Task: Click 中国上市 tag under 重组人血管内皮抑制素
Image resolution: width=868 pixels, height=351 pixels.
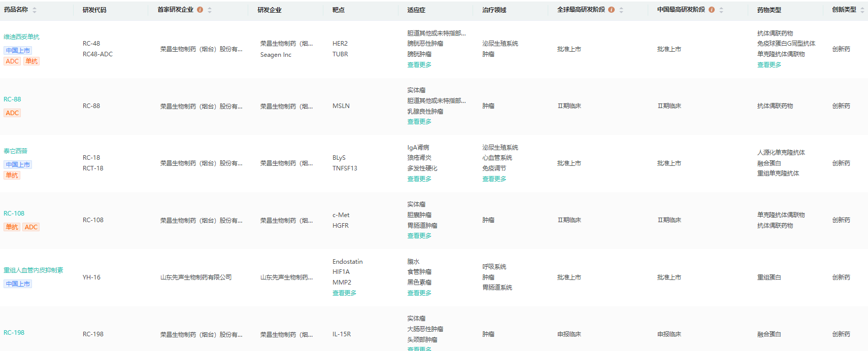Action: click(18, 284)
